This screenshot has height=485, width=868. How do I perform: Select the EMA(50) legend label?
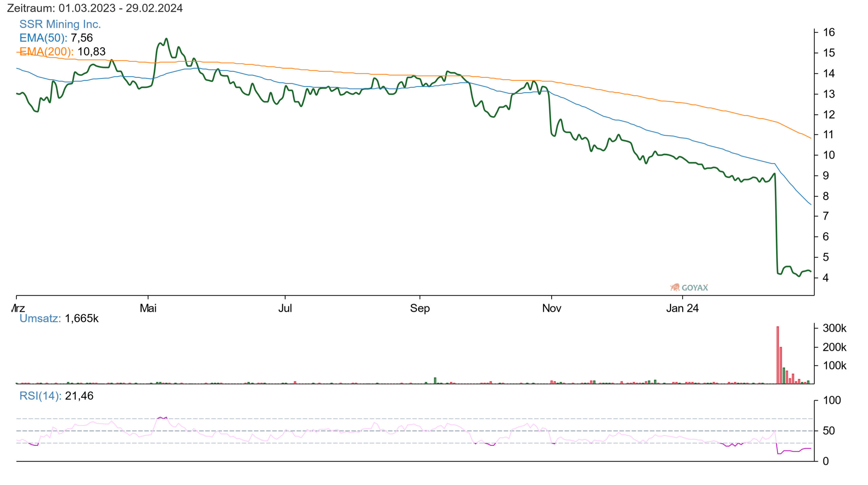(43, 38)
